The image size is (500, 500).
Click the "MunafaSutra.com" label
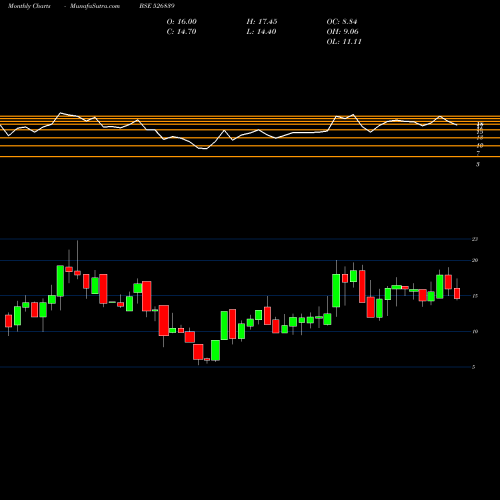point(95,6)
